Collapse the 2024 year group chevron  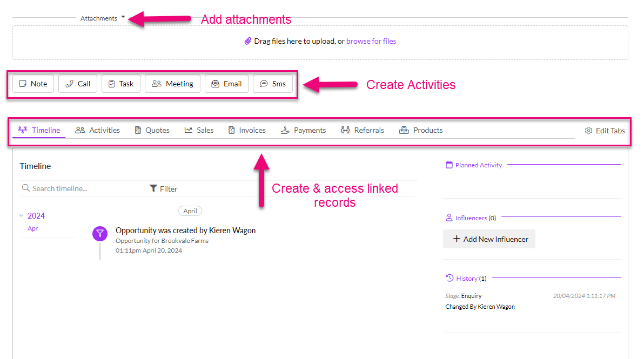point(22,216)
